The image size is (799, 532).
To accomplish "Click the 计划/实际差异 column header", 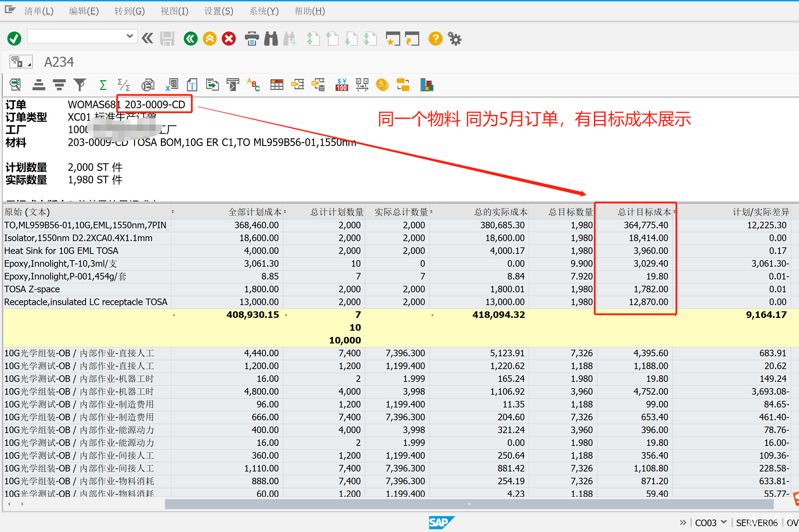I will [732, 212].
